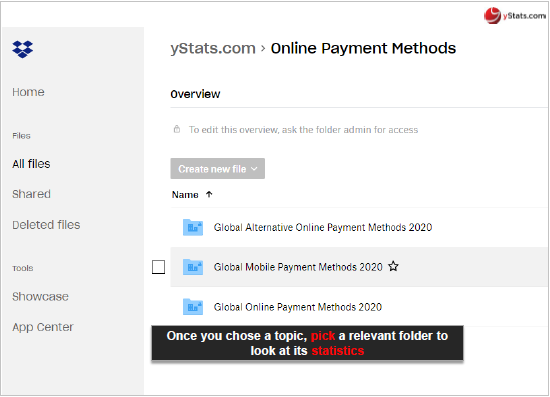Open the Shared section
Screen dimensions: 550x397
click(x=31, y=194)
